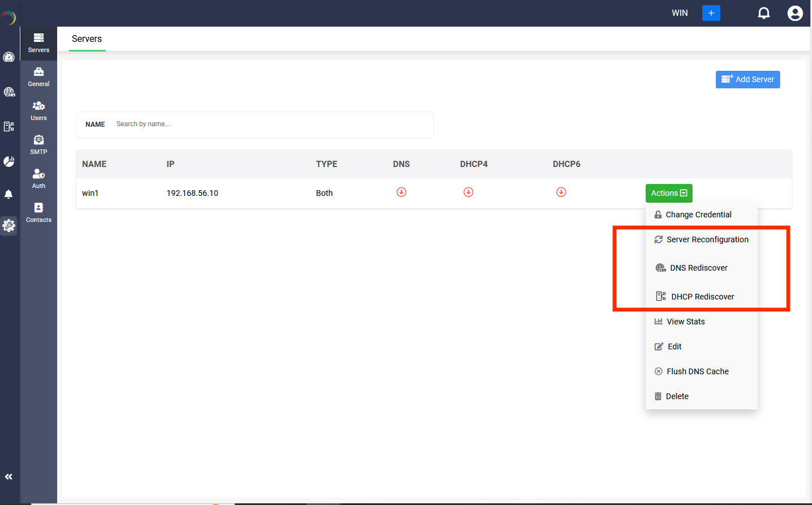The width and height of the screenshot is (812, 505).
Task: Select the highlighted settings gear icon
Action: 8,225
